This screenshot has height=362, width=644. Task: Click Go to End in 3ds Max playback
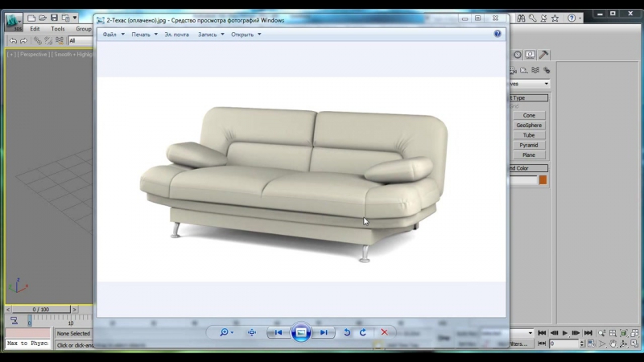tap(588, 333)
